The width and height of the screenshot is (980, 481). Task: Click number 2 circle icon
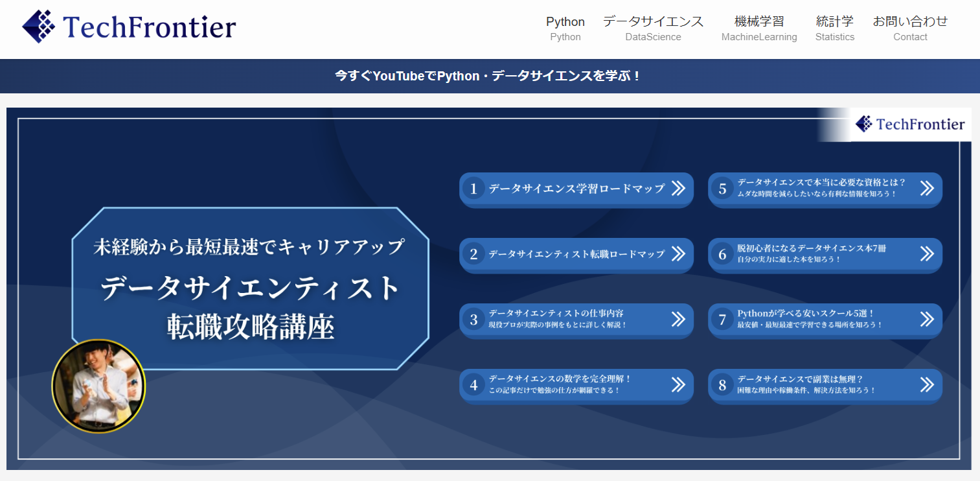coord(473,254)
